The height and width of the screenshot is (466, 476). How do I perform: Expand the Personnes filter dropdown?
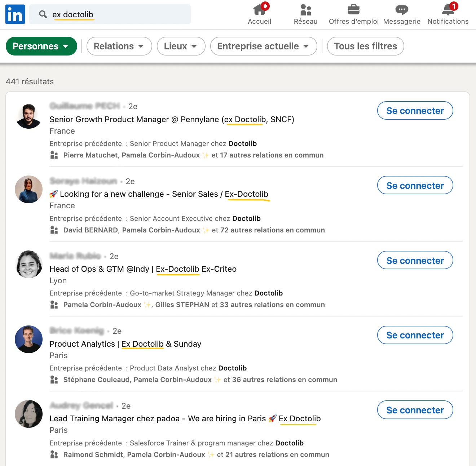(41, 46)
